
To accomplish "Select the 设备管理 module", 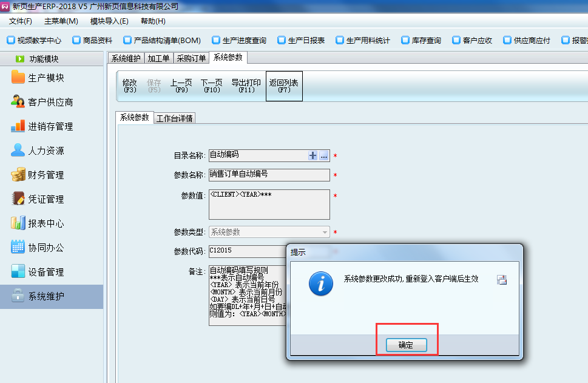I will point(46,272).
